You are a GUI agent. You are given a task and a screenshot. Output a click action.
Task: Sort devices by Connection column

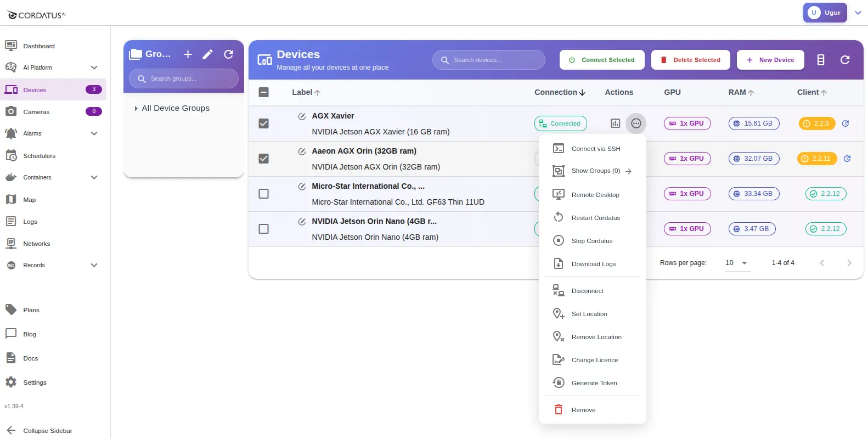(560, 92)
